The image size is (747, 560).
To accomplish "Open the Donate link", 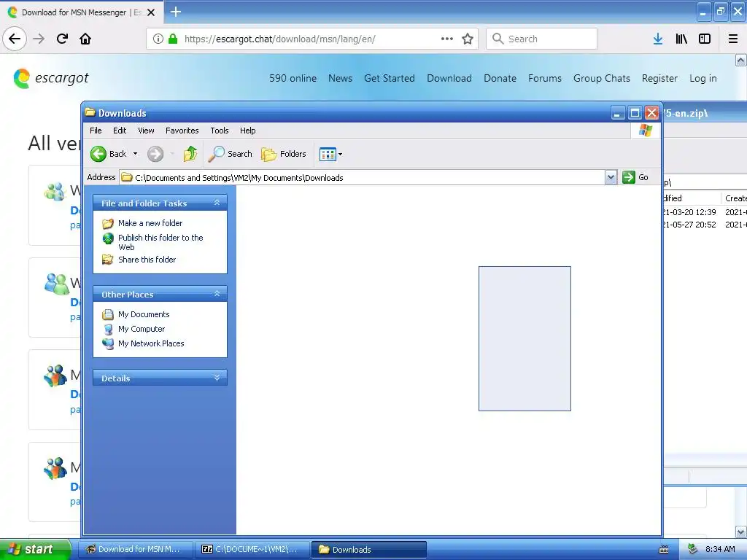I will point(500,78).
